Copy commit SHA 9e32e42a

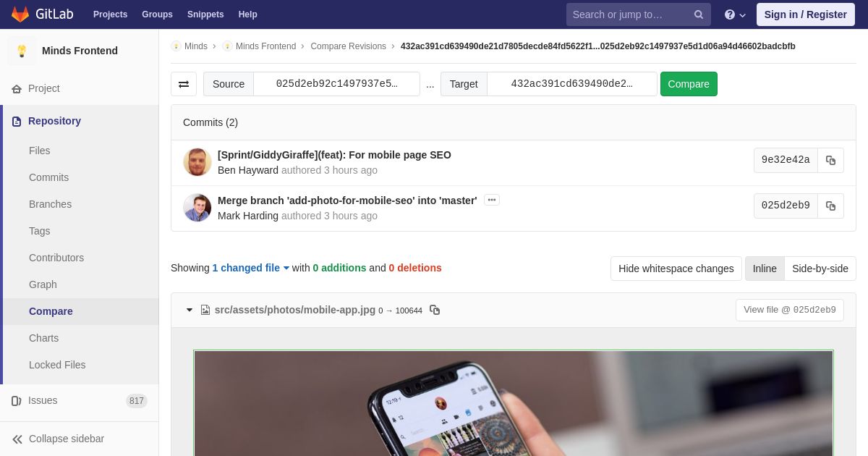tap(830, 161)
